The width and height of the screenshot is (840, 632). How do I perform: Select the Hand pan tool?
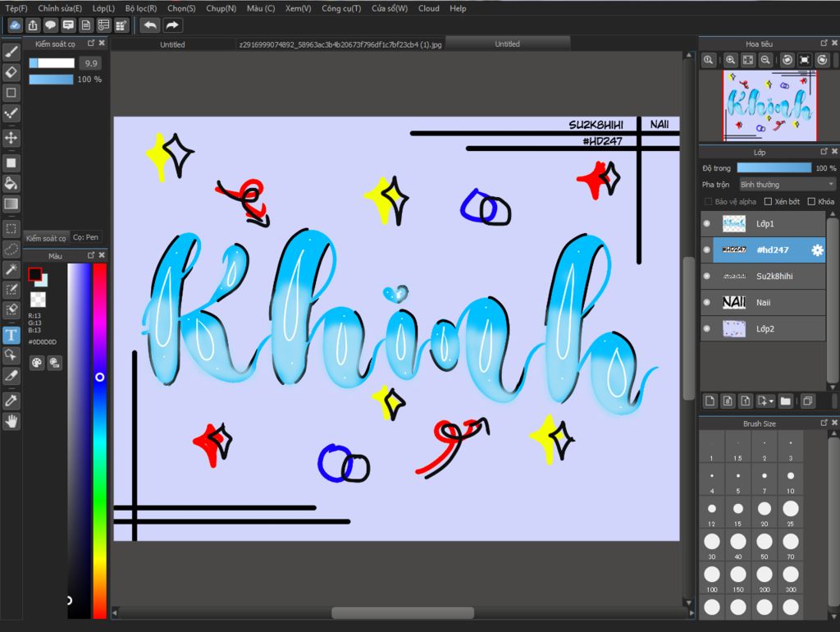coord(11,422)
